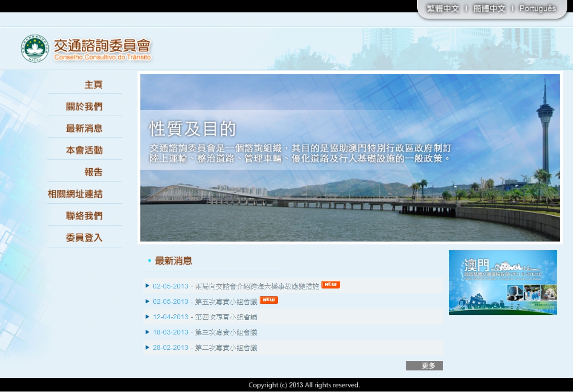Open 聯絡我們 contact page
Viewport: 573px width, 392px height.
point(84,216)
